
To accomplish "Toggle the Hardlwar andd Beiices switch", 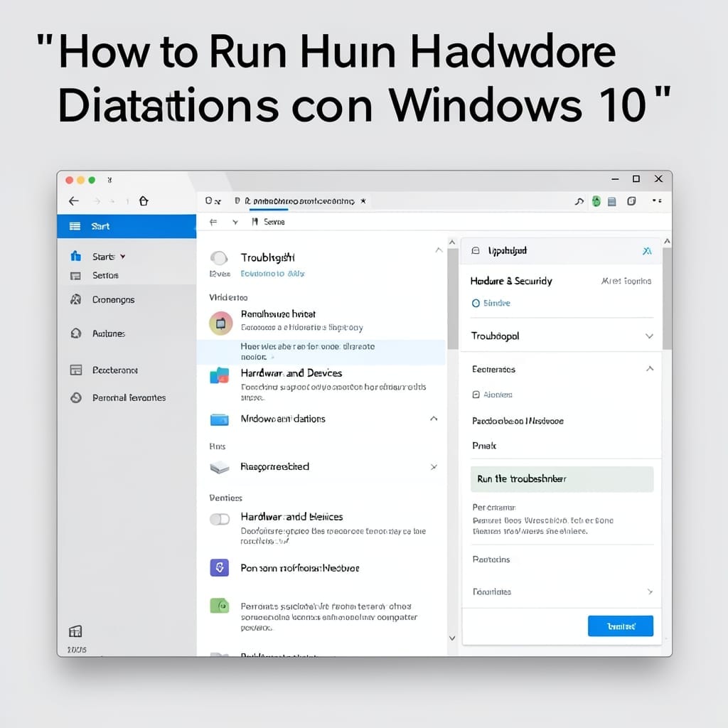I will [220, 519].
